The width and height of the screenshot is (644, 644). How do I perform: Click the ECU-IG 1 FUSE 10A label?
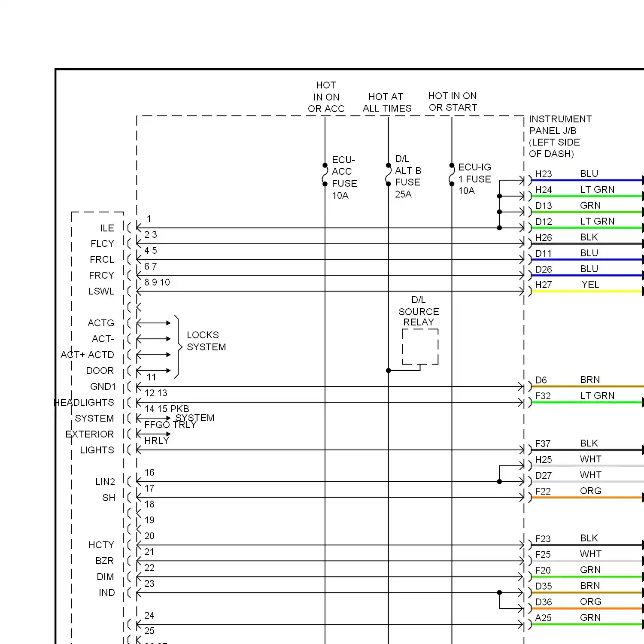coord(474,179)
